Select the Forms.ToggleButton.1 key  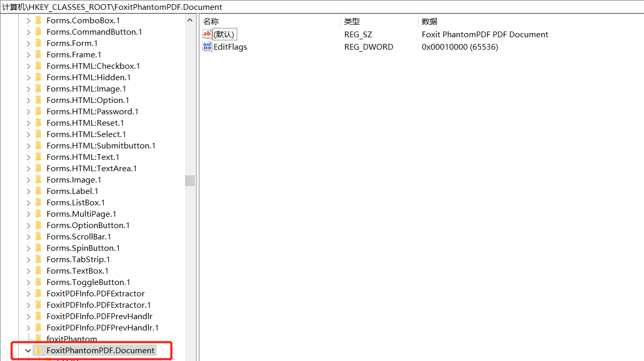click(88, 282)
